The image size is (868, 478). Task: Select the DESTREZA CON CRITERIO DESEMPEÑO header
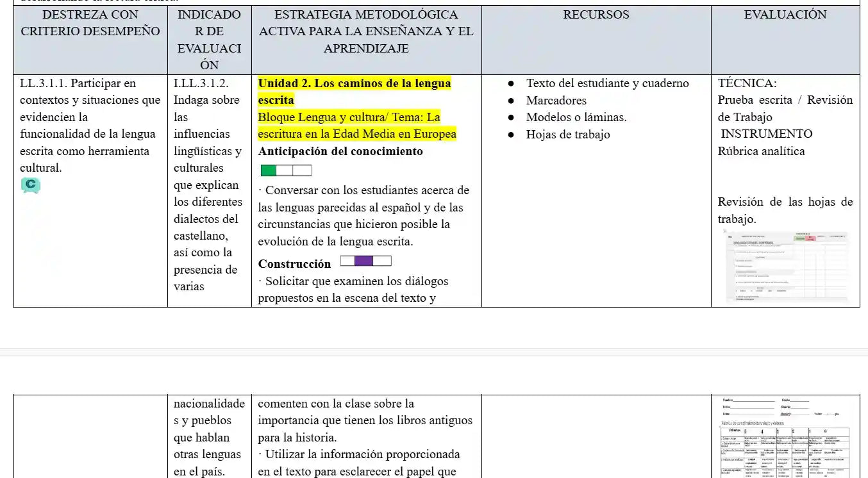point(90,23)
